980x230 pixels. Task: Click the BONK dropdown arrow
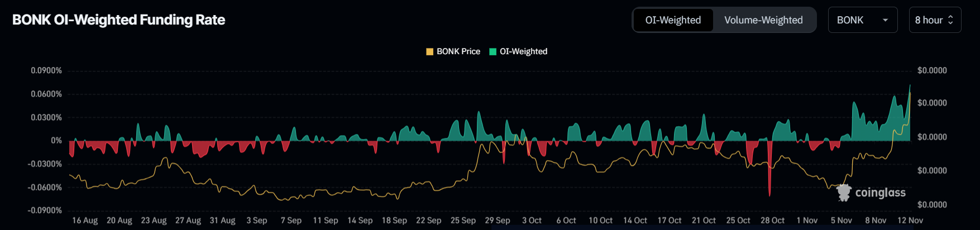[885, 20]
